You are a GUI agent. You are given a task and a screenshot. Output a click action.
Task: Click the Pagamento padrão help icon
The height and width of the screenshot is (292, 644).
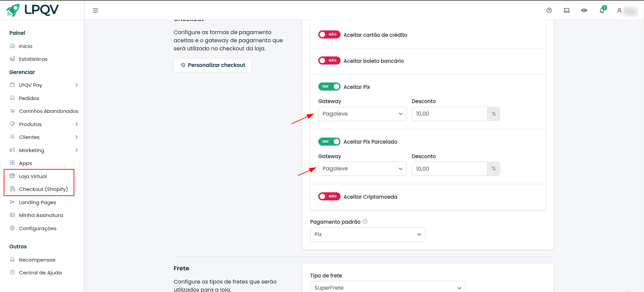(365, 222)
